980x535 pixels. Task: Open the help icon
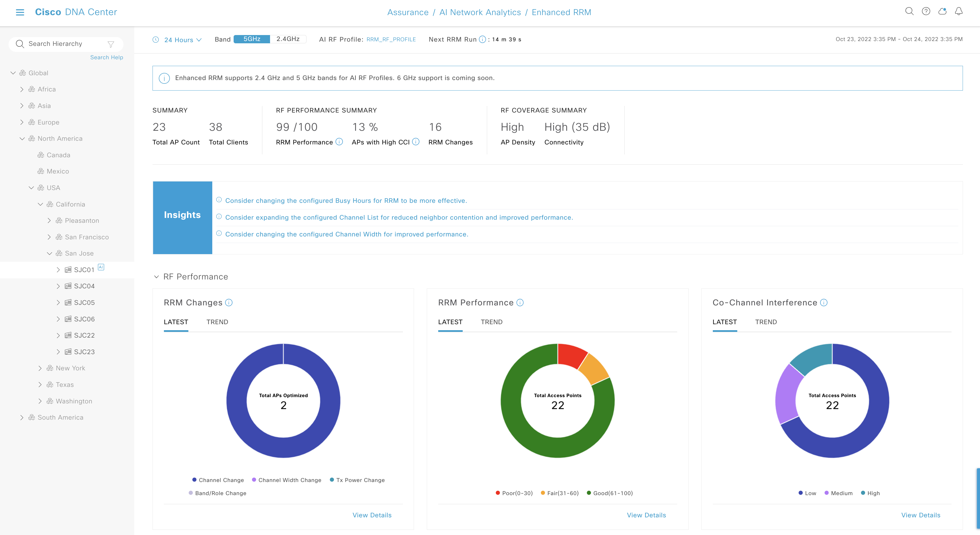click(x=926, y=11)
